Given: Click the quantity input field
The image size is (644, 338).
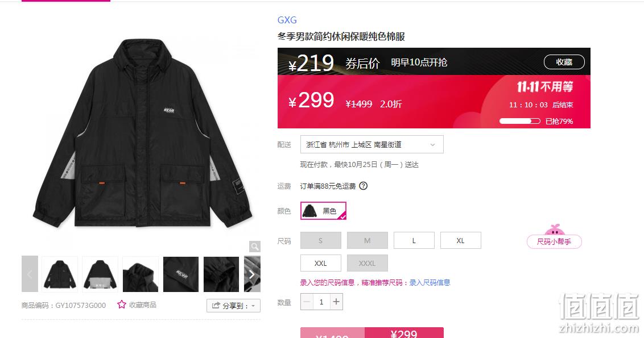Looking at the screenshot, I should (321, 302).
